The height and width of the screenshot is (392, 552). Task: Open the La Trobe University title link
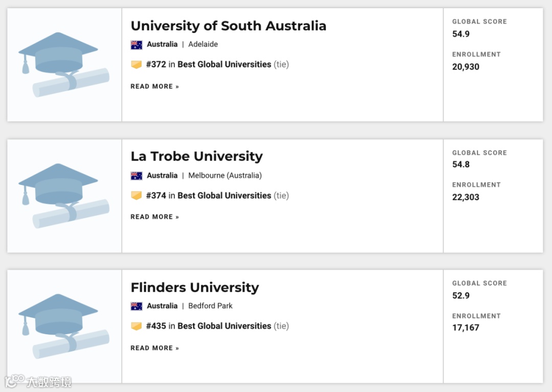pos(197,156)
